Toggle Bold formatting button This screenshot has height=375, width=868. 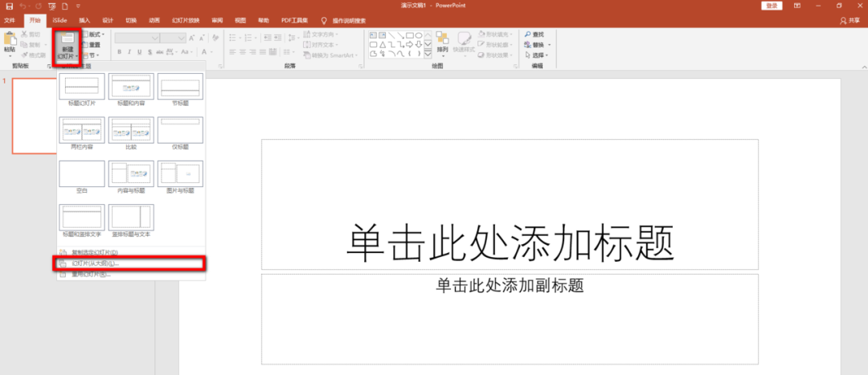[x=119, y=53]
